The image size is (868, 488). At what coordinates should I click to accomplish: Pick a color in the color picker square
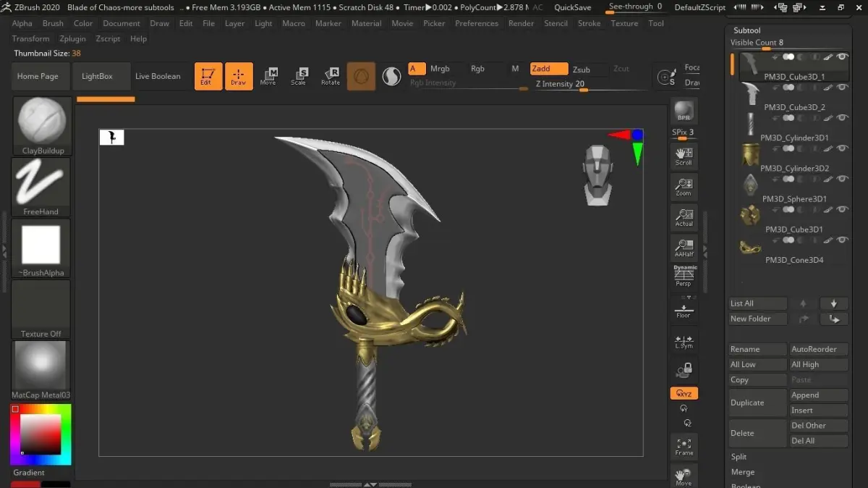coord(41,434)
